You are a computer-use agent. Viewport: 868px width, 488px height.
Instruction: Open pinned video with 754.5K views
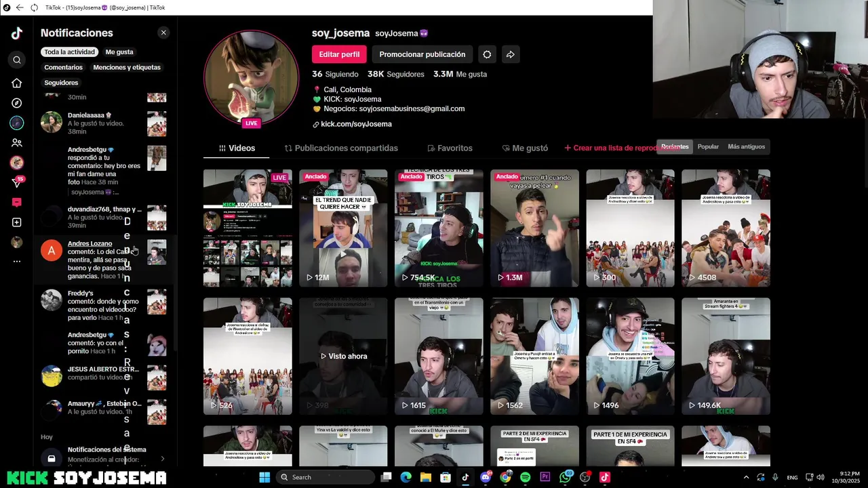pos(439,228)
